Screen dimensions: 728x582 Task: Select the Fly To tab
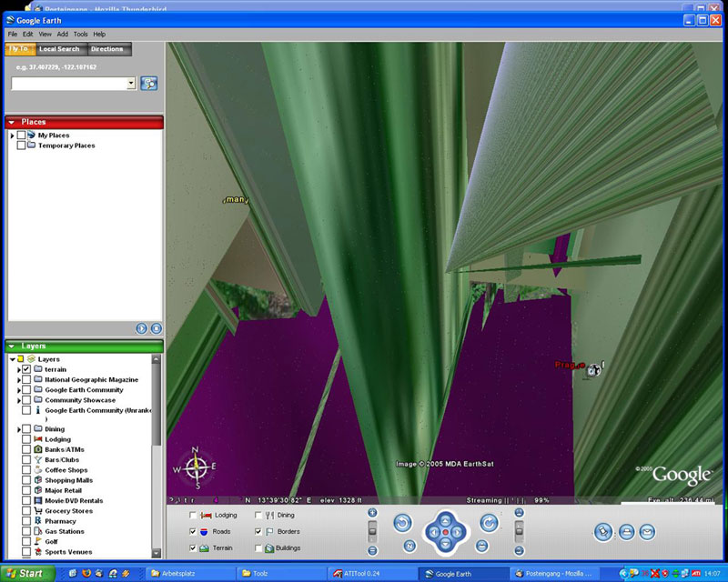click(19, 49)
